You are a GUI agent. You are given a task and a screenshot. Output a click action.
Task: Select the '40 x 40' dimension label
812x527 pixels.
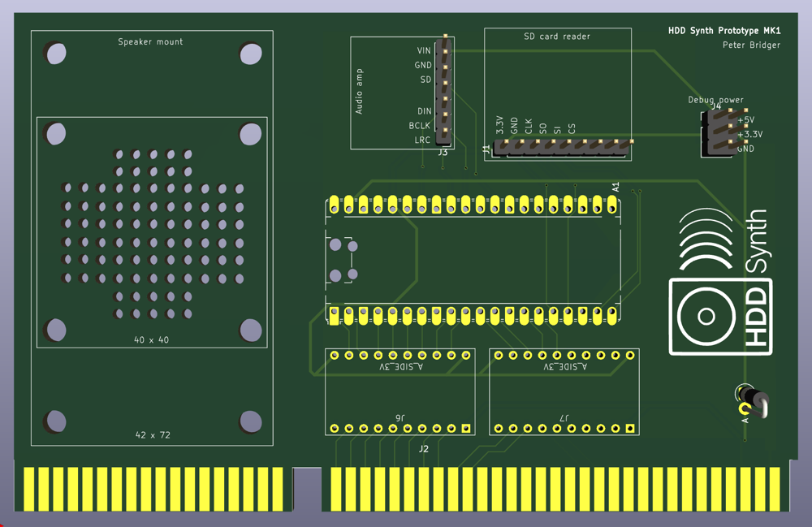[x=152, y=339]
